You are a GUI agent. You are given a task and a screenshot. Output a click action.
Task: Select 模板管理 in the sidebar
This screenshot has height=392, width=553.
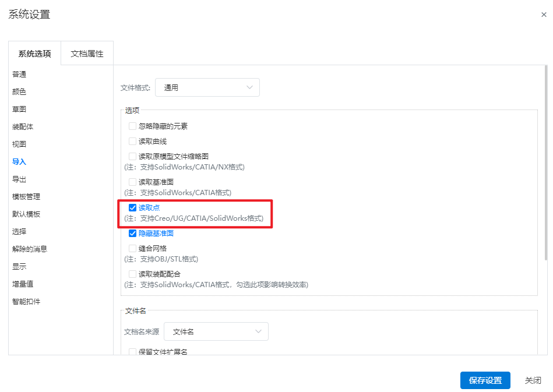26,197
